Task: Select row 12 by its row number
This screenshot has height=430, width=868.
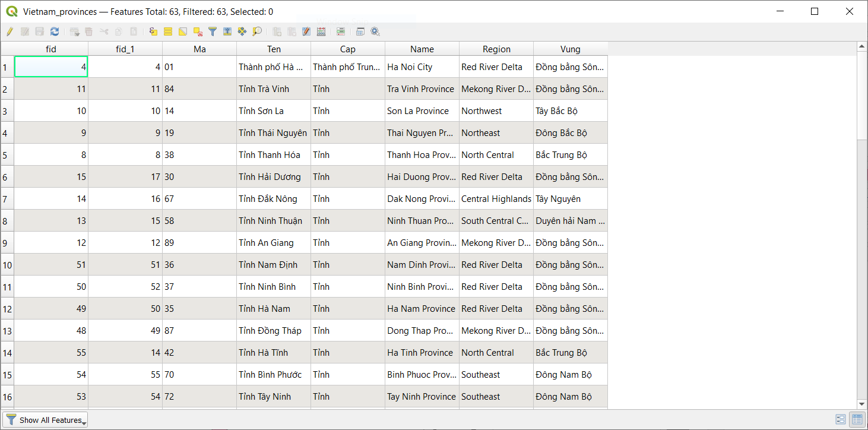Action: pyautogui.click(x=7, y=309)
